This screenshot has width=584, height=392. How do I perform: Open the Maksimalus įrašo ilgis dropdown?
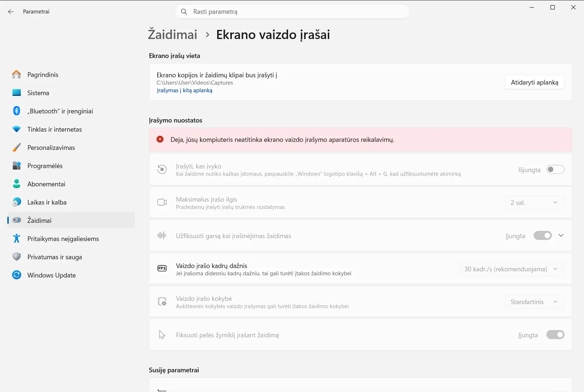pyautogui.click(x=535, y=202)
